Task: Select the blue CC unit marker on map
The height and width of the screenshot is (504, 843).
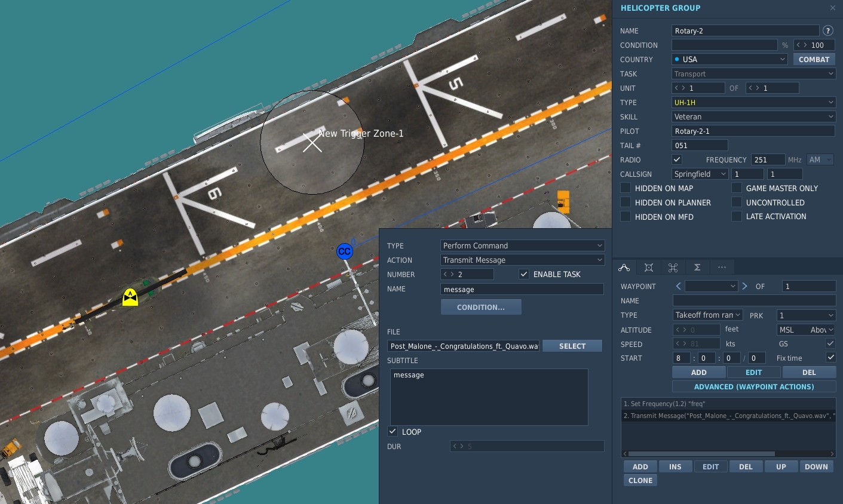Action: coord(344,251)
